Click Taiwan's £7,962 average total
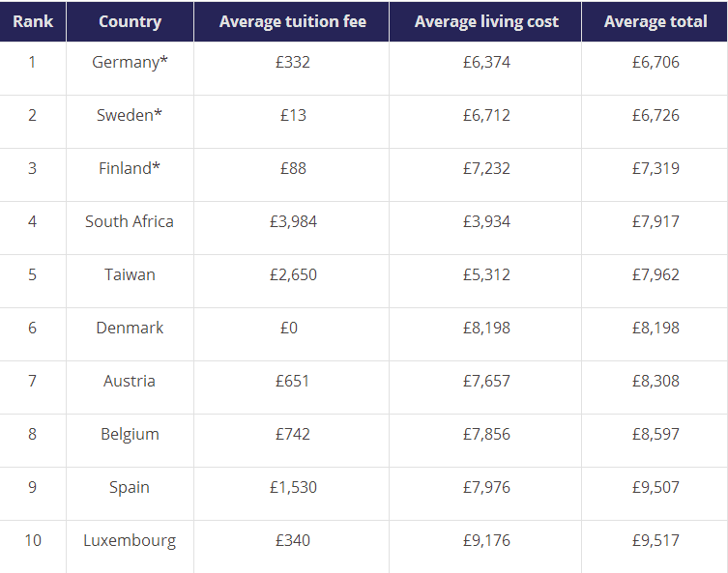This screenshot has width=728, height=573. click(x=655, y=274)
